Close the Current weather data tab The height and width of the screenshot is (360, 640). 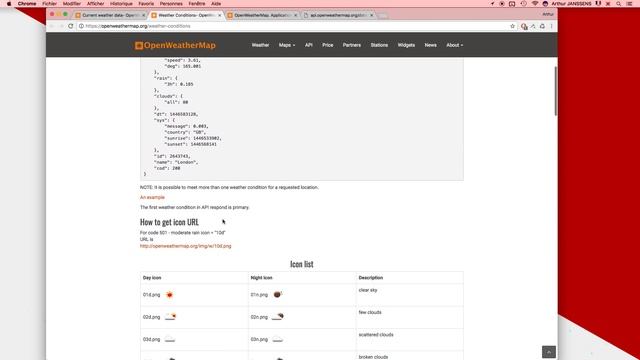144,15
